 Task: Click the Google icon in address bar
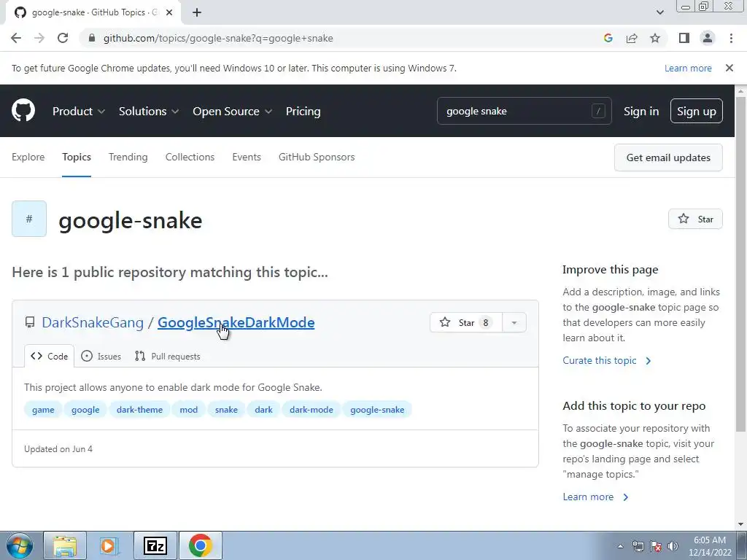pyautogui.click(x=608, y=38)
